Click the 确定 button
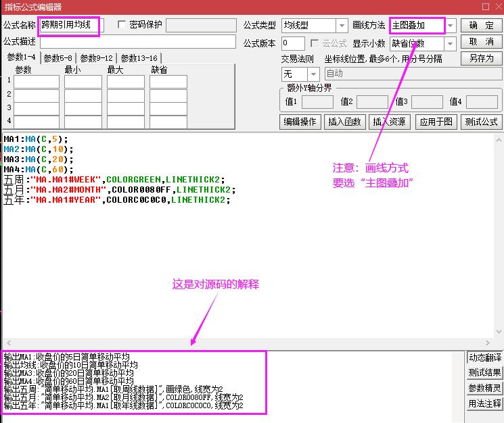 pyautogui.click(x=481, y=25)
